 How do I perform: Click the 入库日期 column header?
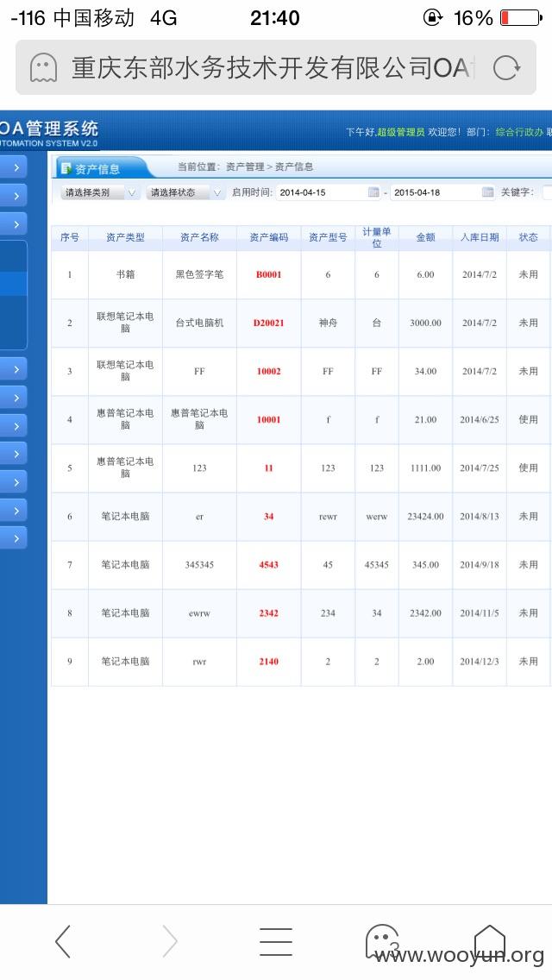(480, 237)
